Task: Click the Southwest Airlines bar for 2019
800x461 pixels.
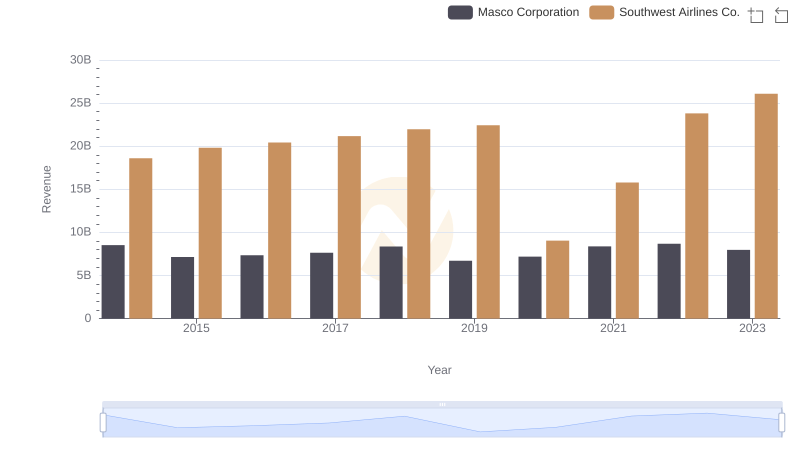Action: click(488, 222)
